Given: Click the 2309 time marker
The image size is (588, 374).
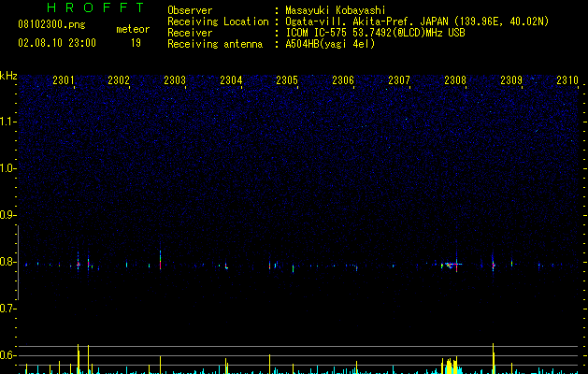Looking at the screenshot, I should (x=511, y=80).
